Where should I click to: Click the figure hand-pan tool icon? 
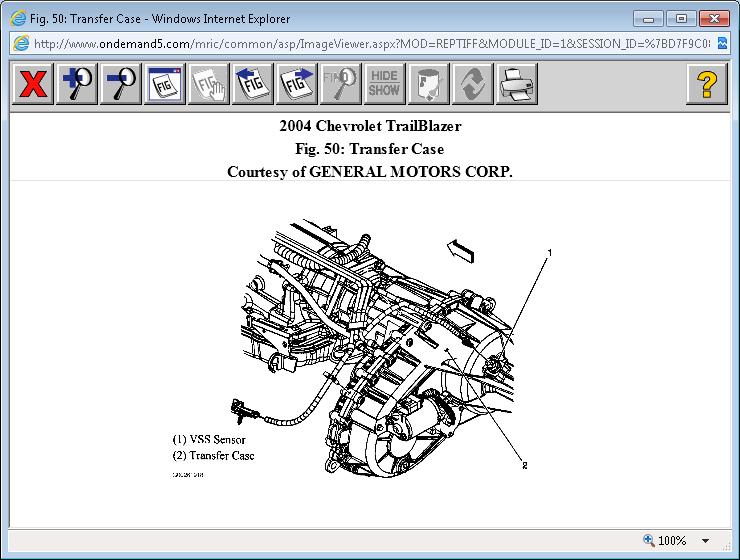[209, 84]
